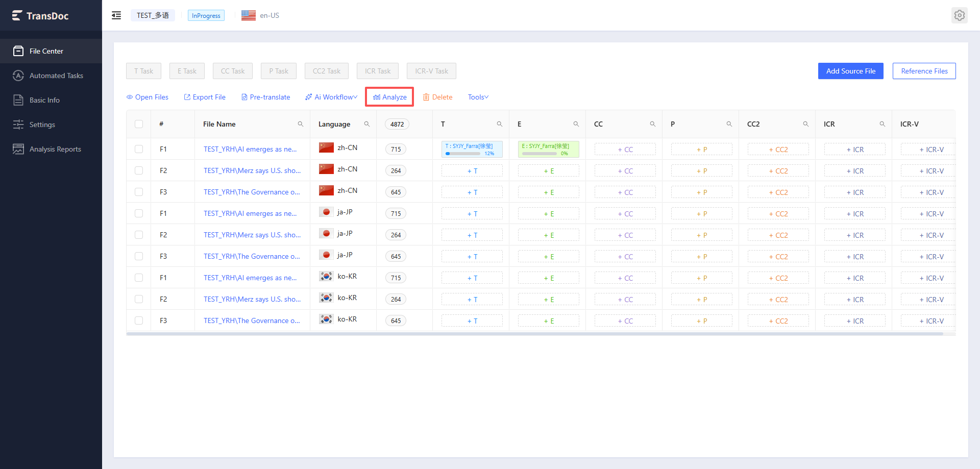Select the T Task tab

[x=144, y=71]
